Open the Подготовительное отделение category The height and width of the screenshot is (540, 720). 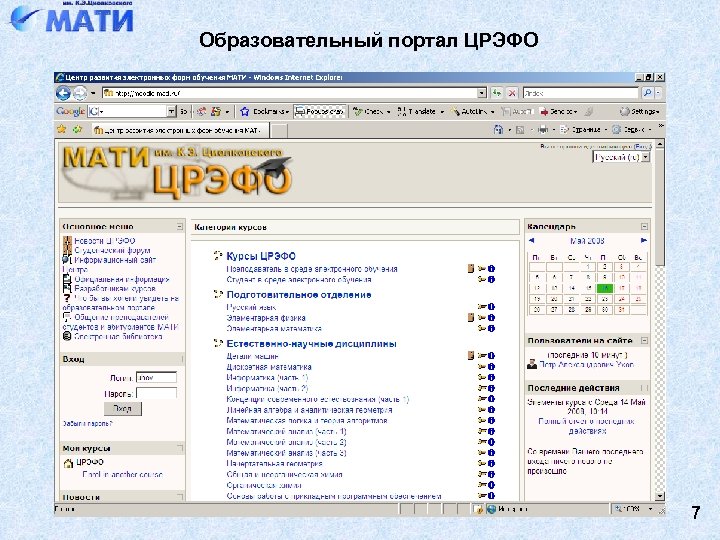click(x=299, y=295)
